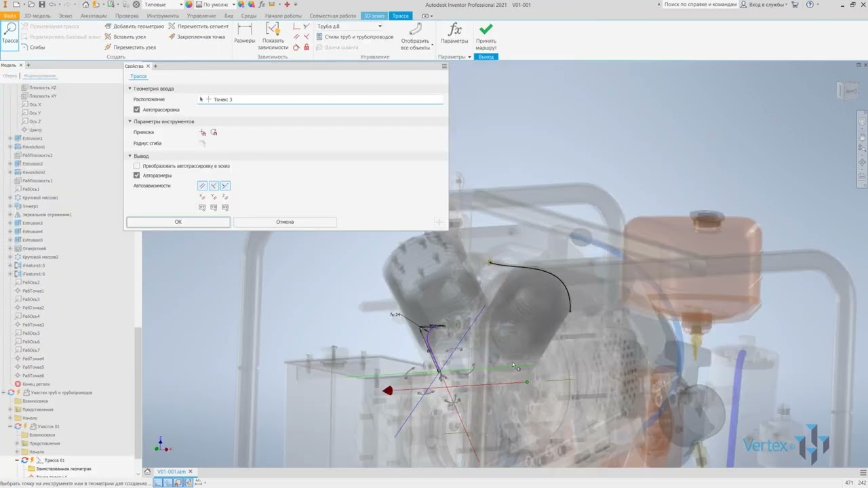Activate the Переместить сегмент tool
868x488 pixels.
pos(199,26)
